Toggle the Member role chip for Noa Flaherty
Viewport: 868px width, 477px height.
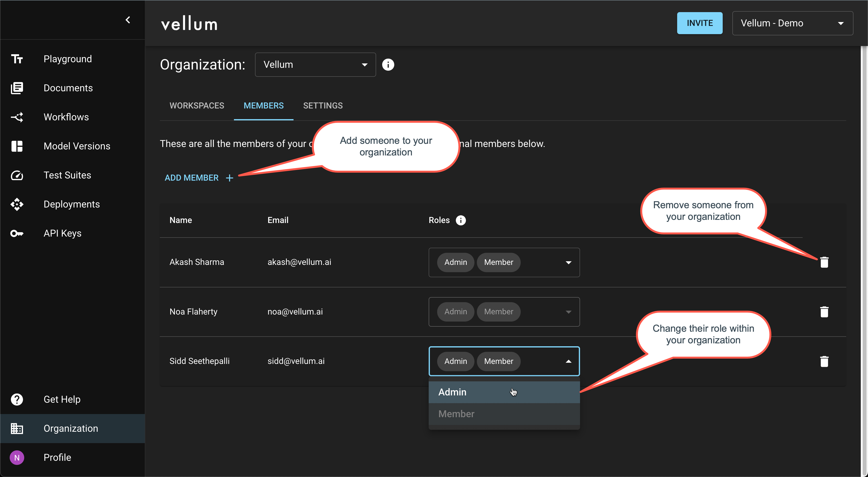click(x=499, y=311)
